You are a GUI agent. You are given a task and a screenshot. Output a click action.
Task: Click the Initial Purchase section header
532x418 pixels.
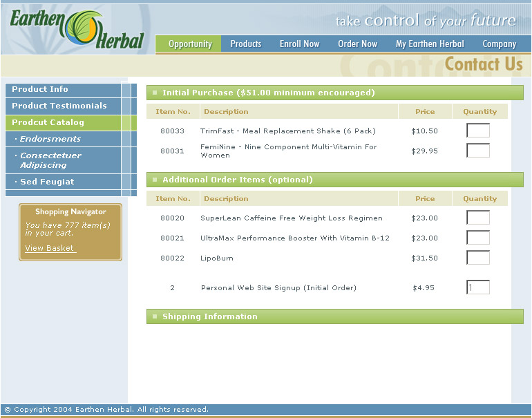point(335,93)
